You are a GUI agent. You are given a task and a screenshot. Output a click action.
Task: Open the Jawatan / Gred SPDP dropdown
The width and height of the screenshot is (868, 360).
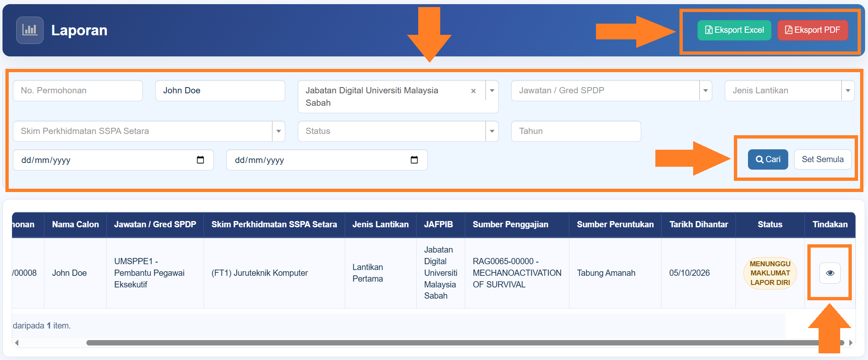(611, 90)
